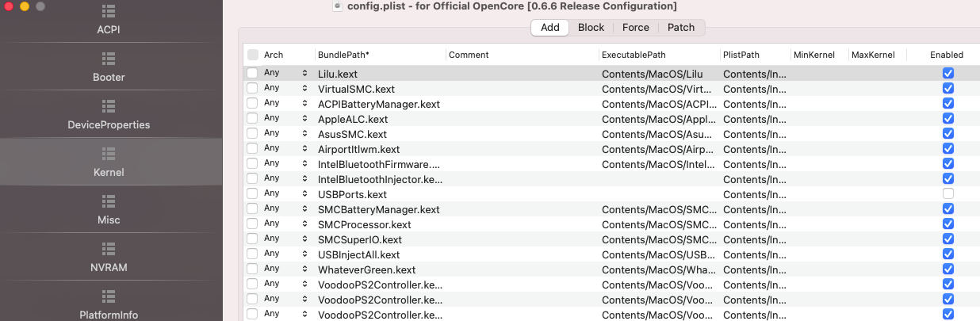Open PlatformInfo section icon
This screenshot has width=980, height=321.
(109, 297)
